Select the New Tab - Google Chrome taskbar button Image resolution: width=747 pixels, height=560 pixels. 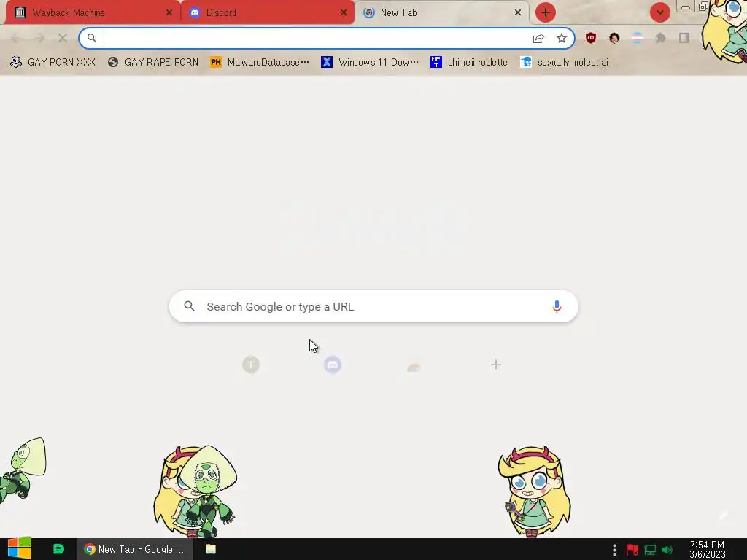[135, 549]
